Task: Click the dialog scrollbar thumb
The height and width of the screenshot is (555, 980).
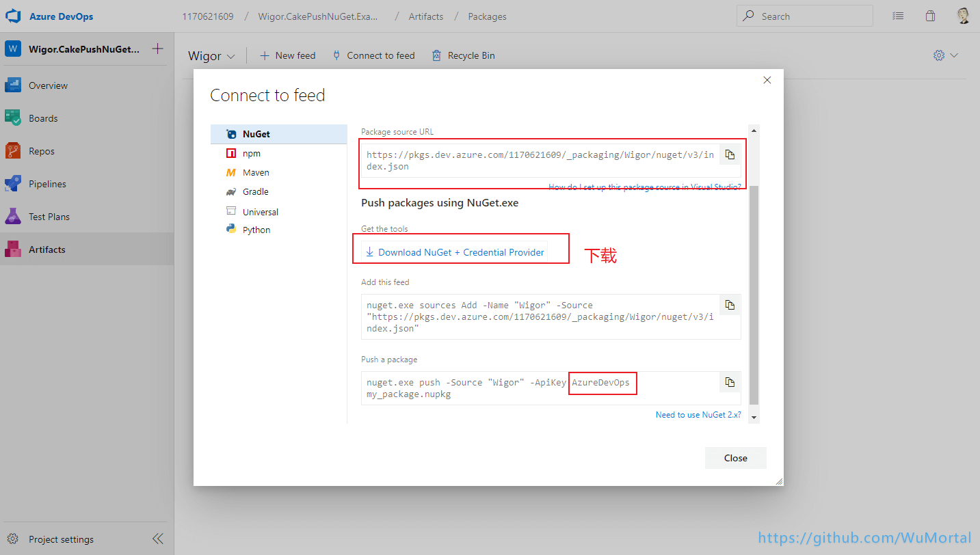Action: pyautogui.click(x=754, y=295)
